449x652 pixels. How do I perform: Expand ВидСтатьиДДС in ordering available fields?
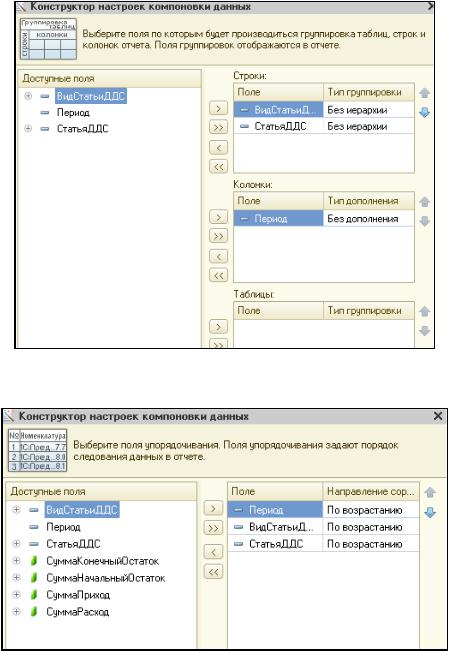(x=17, y=510)
